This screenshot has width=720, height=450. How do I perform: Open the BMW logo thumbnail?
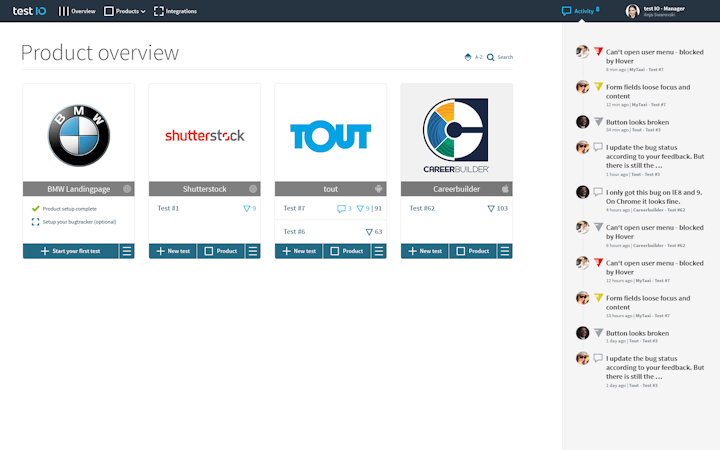(x=79, y=135)
